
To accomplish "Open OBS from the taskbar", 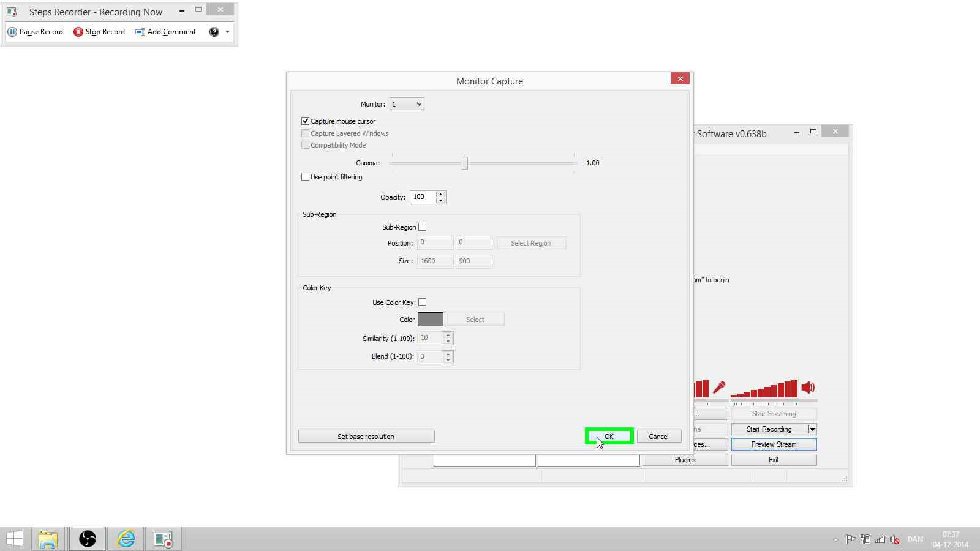I will coord(88,539).
